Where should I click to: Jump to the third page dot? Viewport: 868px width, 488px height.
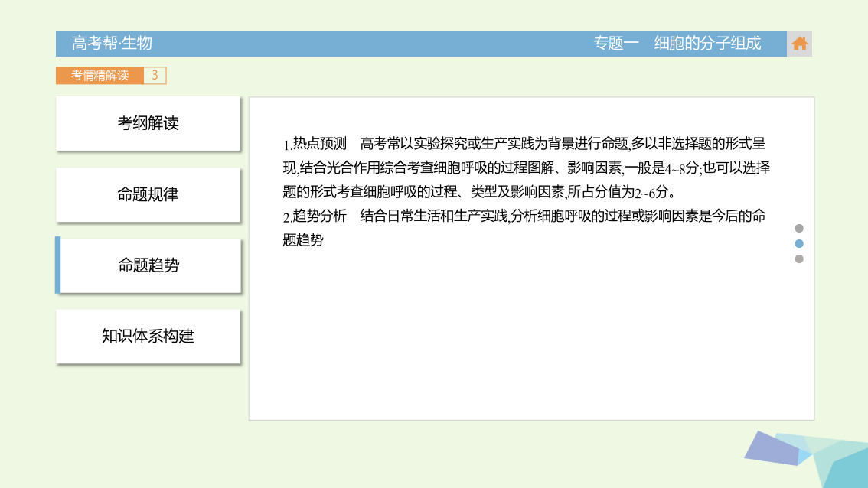click(799, 259)
